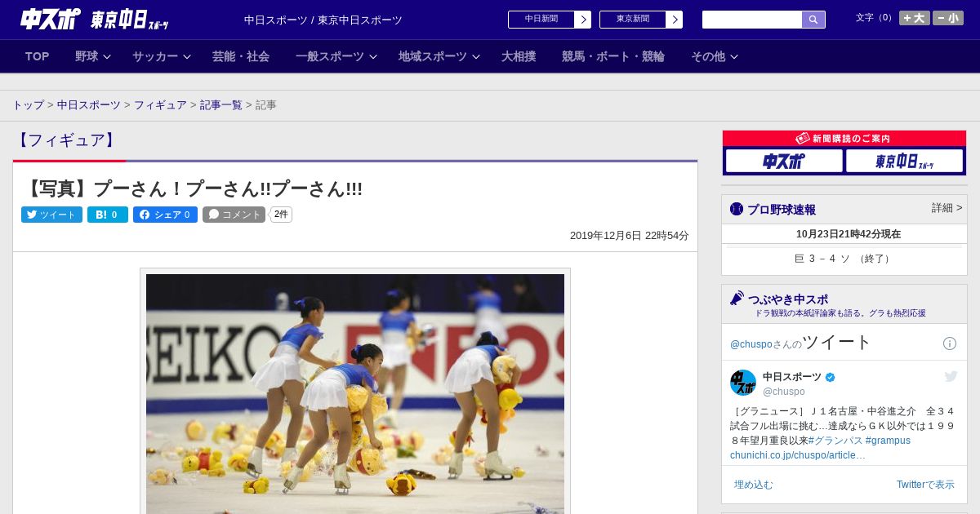
Task: Open the 中日新聞 link button
Action: [550, 20]
